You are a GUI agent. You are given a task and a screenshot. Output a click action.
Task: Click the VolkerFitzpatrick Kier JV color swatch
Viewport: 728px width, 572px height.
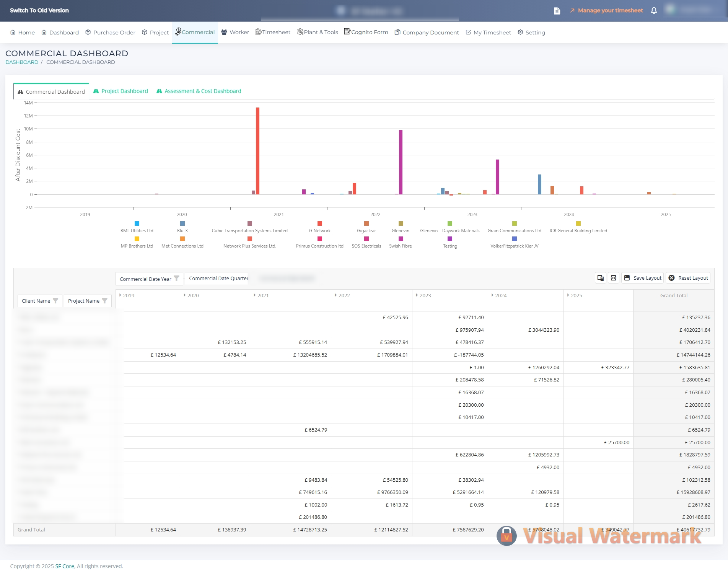point(514,239)
